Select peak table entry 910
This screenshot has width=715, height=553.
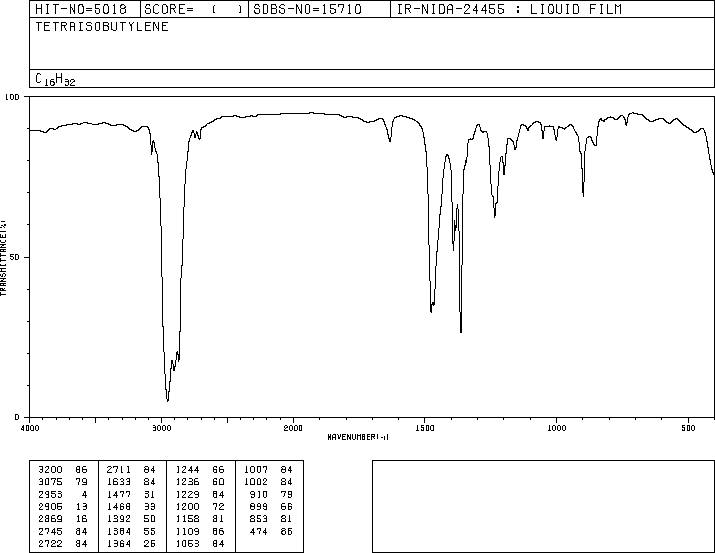(x=259, y=494)
